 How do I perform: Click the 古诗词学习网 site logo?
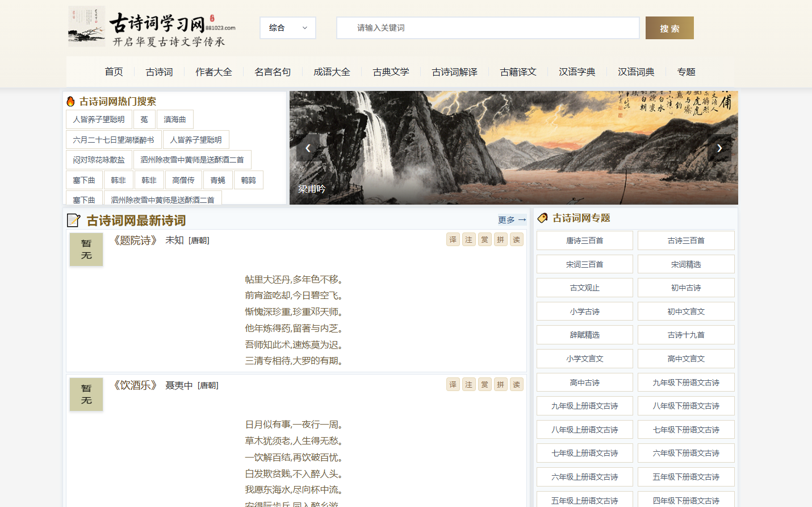(x=152, y=27)
